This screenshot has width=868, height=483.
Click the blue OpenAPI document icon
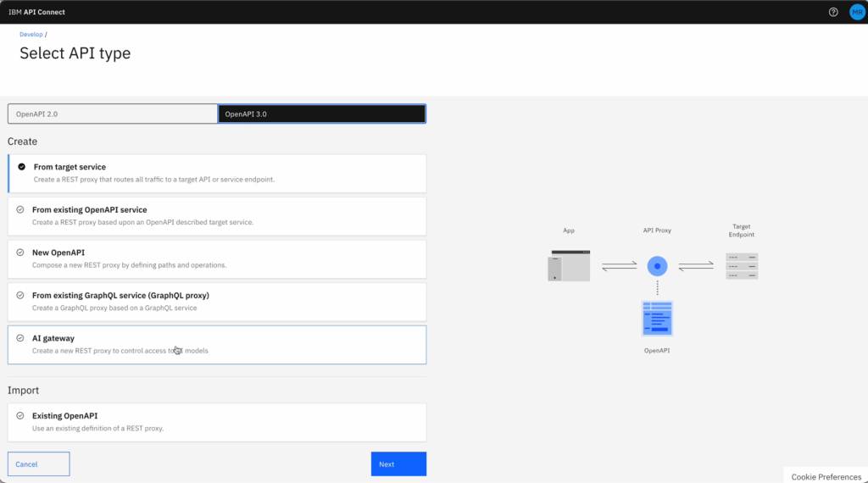click(657, 318)
